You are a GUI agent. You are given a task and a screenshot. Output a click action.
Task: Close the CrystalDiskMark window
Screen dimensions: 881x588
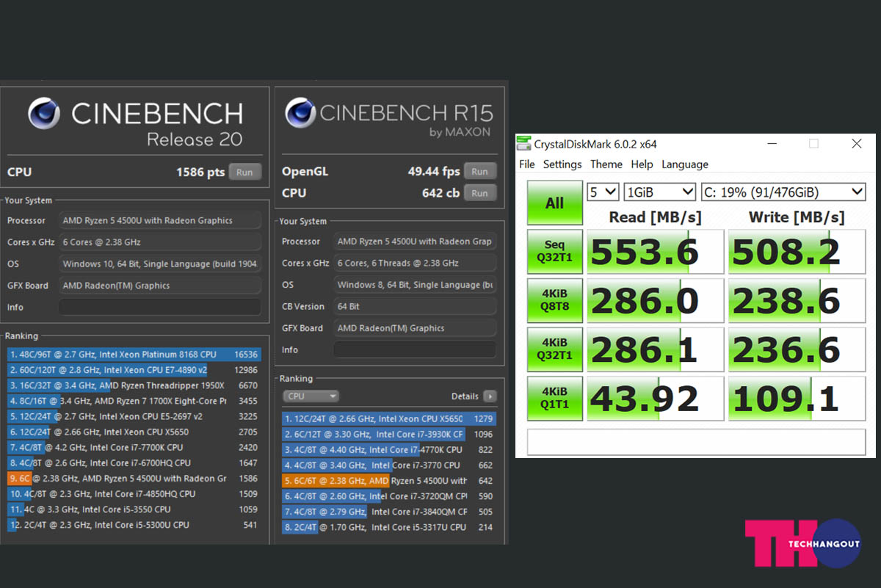pyautogui.click(x=857, y=144)
